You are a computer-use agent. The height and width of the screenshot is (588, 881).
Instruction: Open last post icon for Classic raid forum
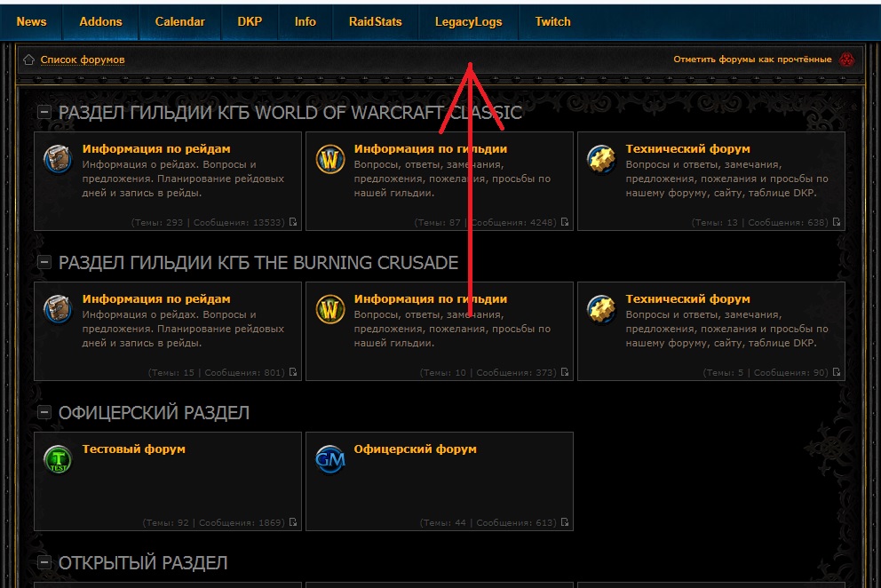293,223
